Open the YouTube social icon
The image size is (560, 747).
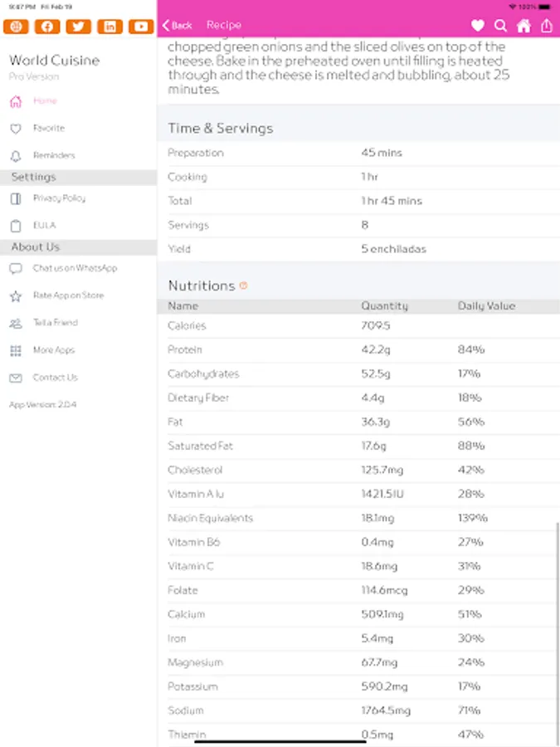[x=142, y=27]
